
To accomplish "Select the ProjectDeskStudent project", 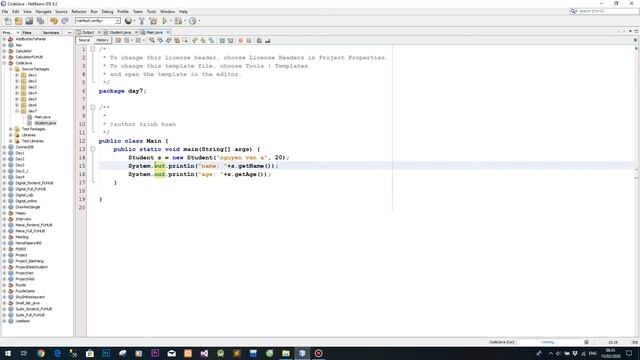I will click(x=31, y=267).
